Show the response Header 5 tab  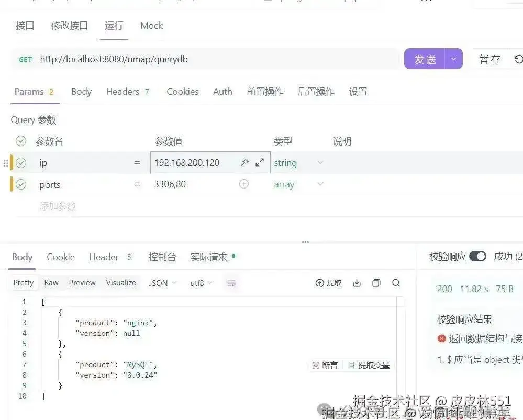point(110,257)
